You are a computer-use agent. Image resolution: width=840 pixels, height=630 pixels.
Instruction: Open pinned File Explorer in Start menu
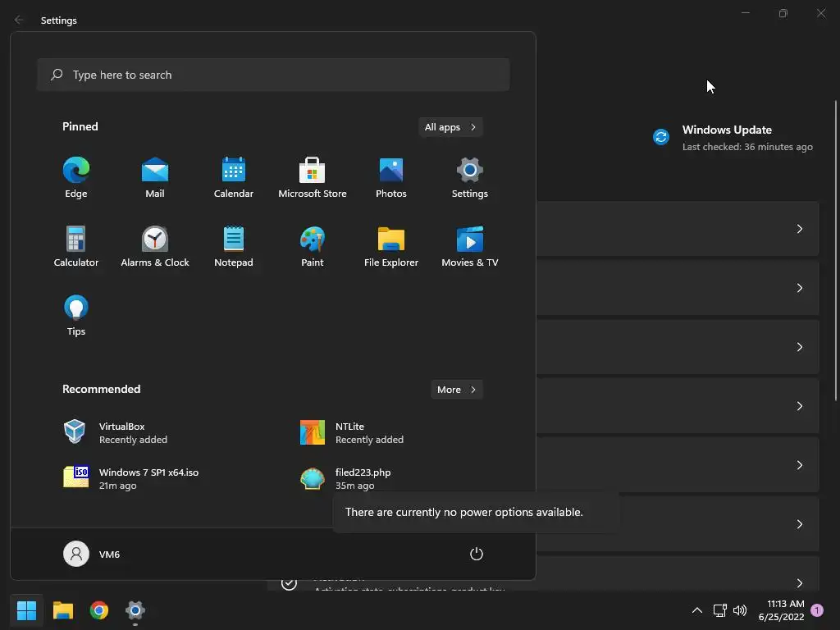click(391, 247)
